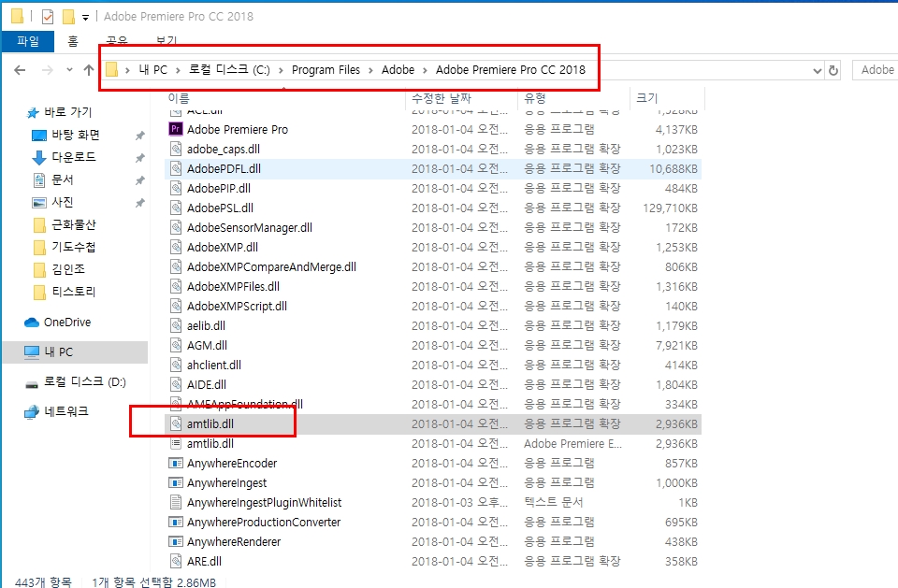Click AnywhereProductionConverter application icon
This screenshot has height=588, width=898.
175,523
